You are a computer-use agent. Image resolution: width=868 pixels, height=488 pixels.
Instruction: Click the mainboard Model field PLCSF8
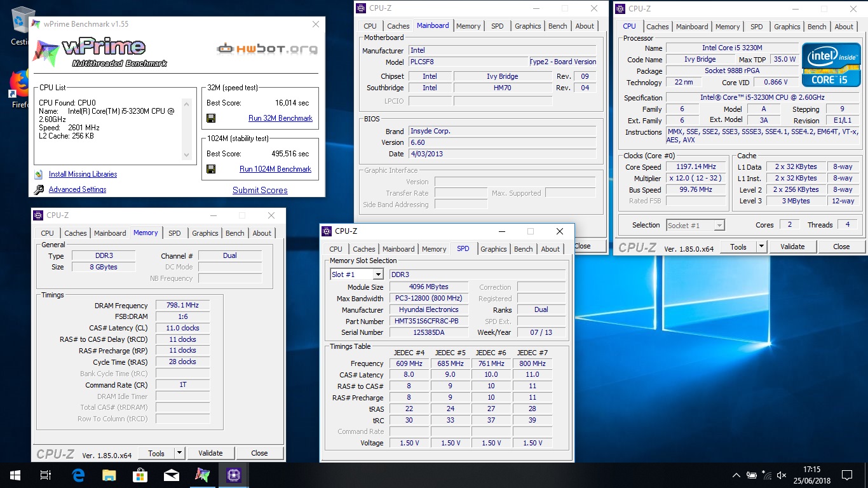click(468, 62)
